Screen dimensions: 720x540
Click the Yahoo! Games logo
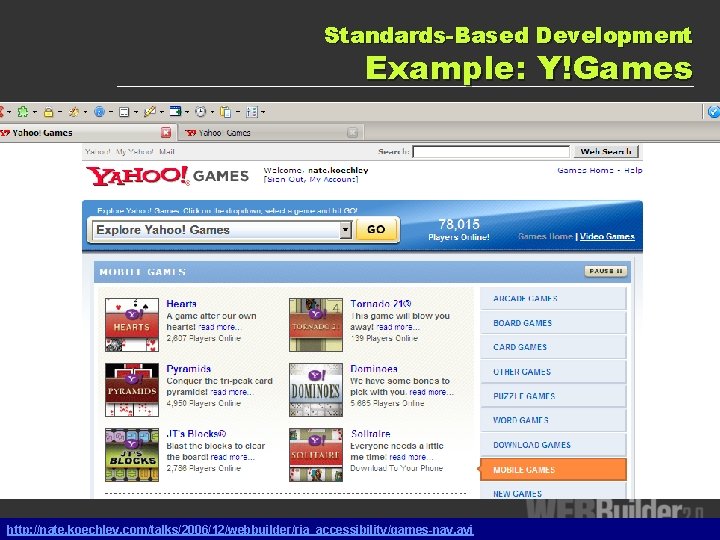[167, 176]
